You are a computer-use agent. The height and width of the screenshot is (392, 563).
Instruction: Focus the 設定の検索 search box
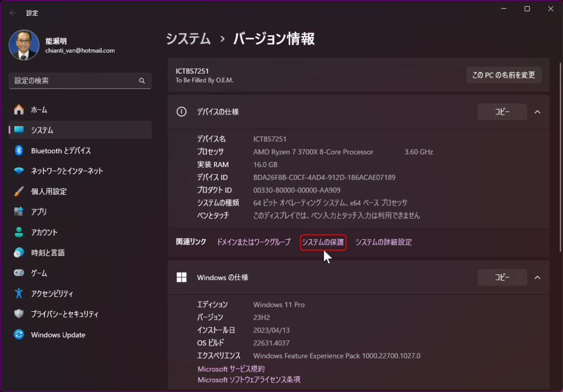[80, 81]
